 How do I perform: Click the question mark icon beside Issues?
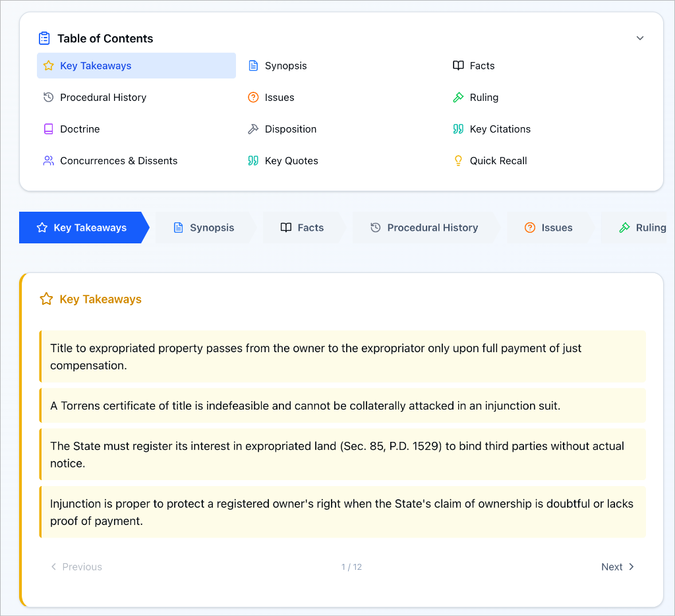[253, 97]
